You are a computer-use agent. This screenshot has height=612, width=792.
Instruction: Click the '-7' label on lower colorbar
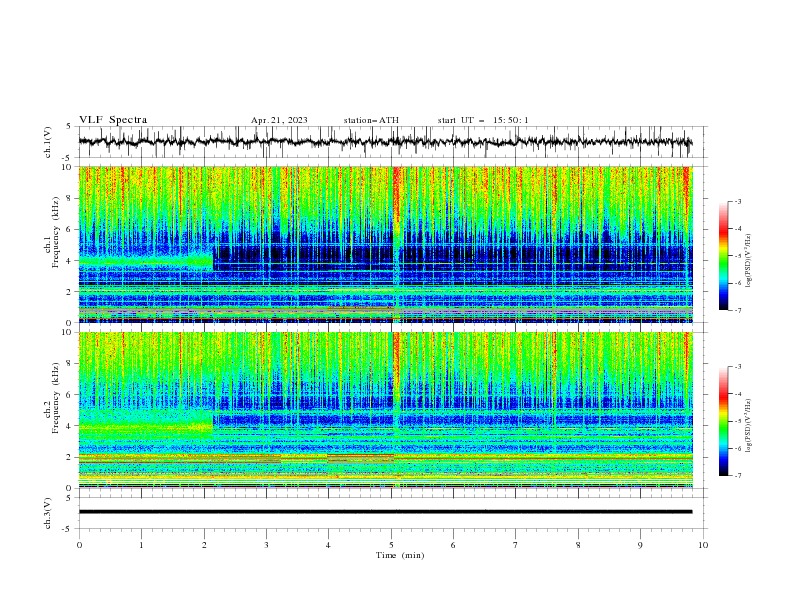pyautogui.click(x=737, y=475)
